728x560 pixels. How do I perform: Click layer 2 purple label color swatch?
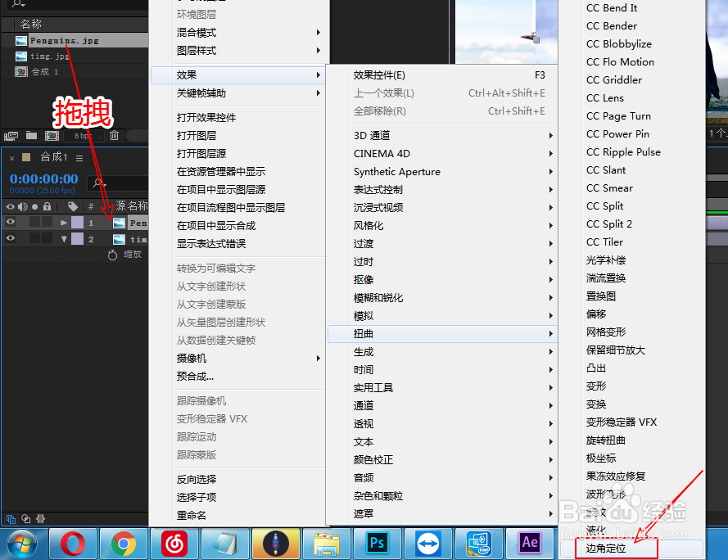click(x=78, y=239)
